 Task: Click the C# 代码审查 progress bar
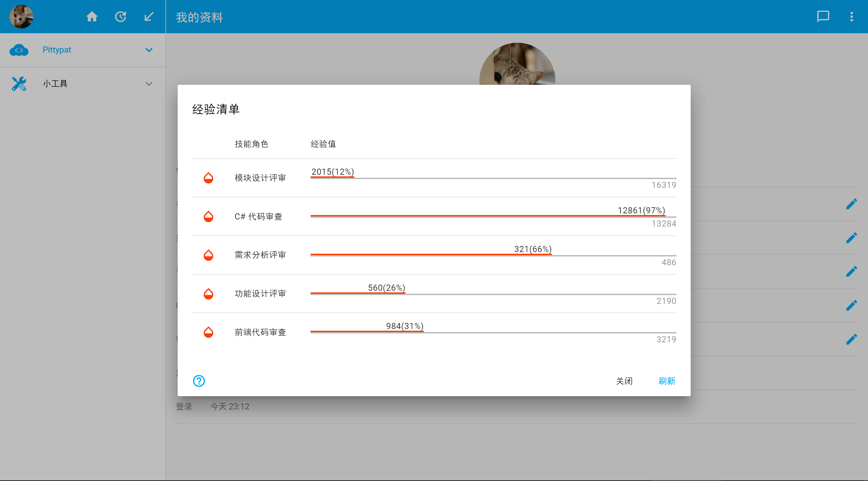click(493, 216)
